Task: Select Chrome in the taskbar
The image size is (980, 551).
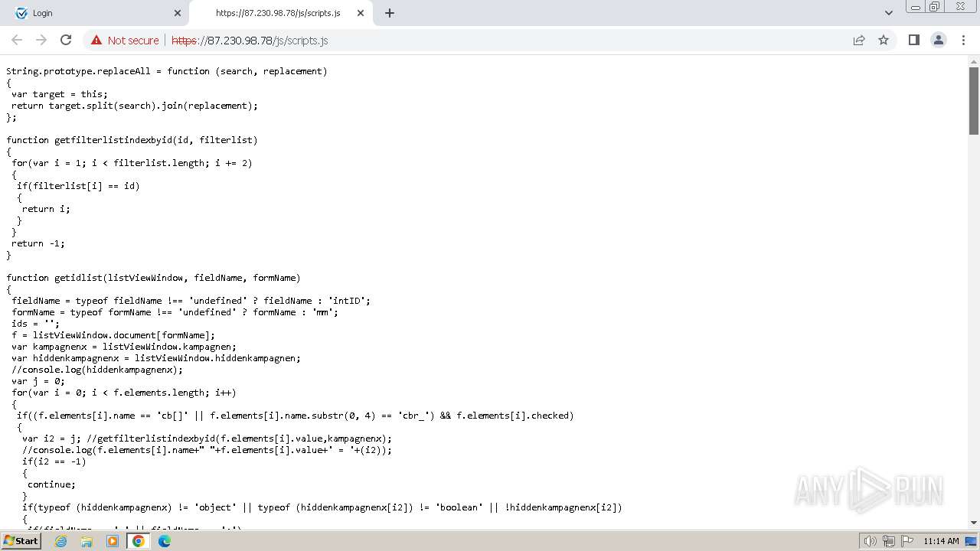Action: coord(139,541)
